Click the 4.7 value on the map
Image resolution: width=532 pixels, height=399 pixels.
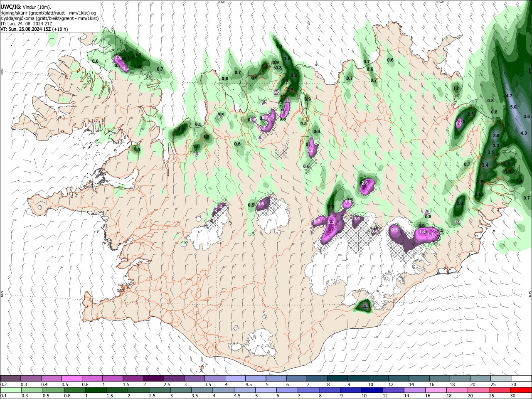pyautogui.click(x=509, y=96)
